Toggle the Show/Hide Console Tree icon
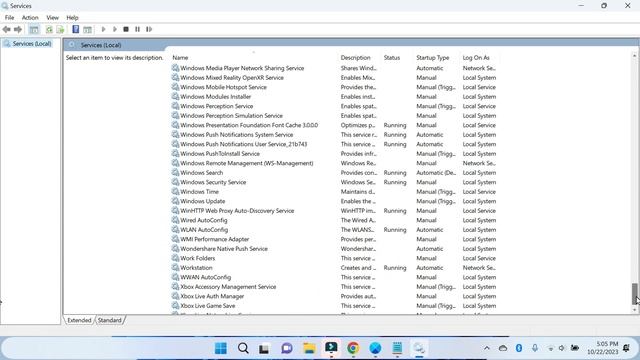Viewport: 640px width, 360px height. 34,29
